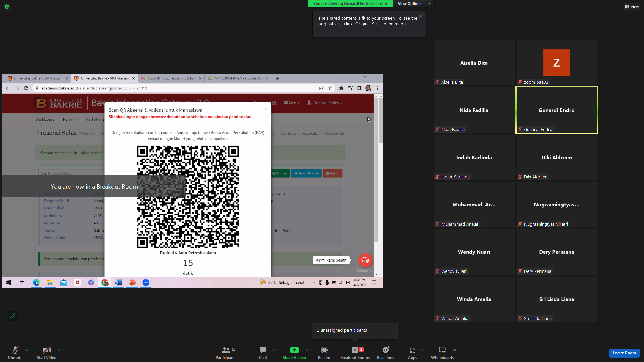
Task: Expand share options arrow next to Share Screen
Action: coord(307,350)
